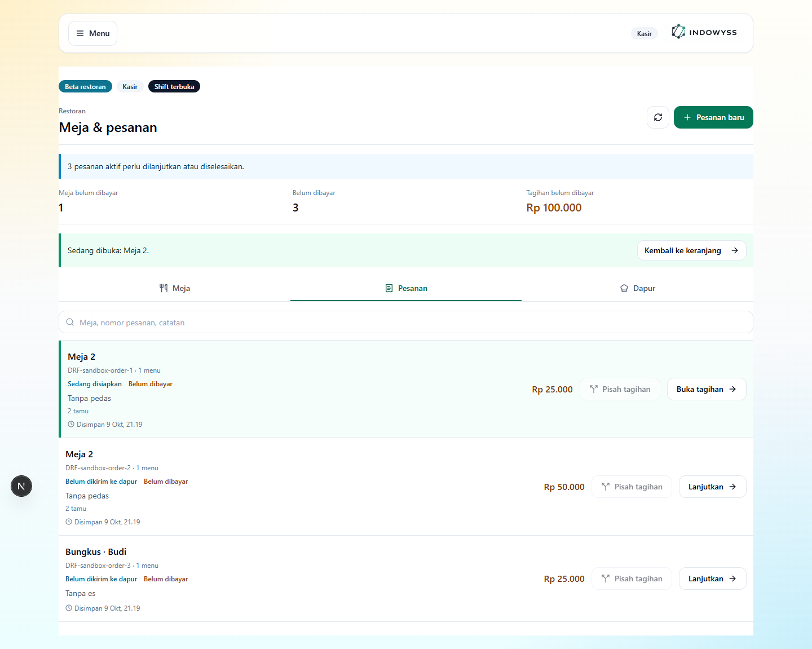The height and width of the screenshot is (649, 812).
Task: Click DRF-sandbox-order-1 order number text
Action: point(100,370)
